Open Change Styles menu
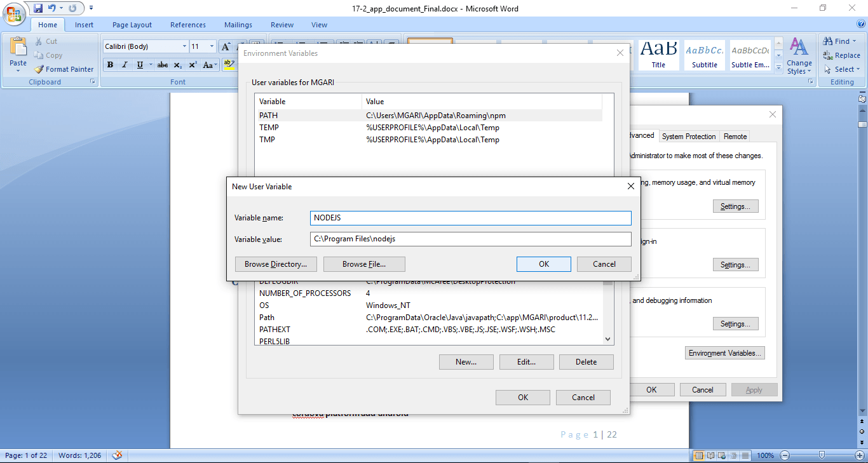Image resolution: width=868 pixels, height=463 pixels. click(x=799, y=56)
